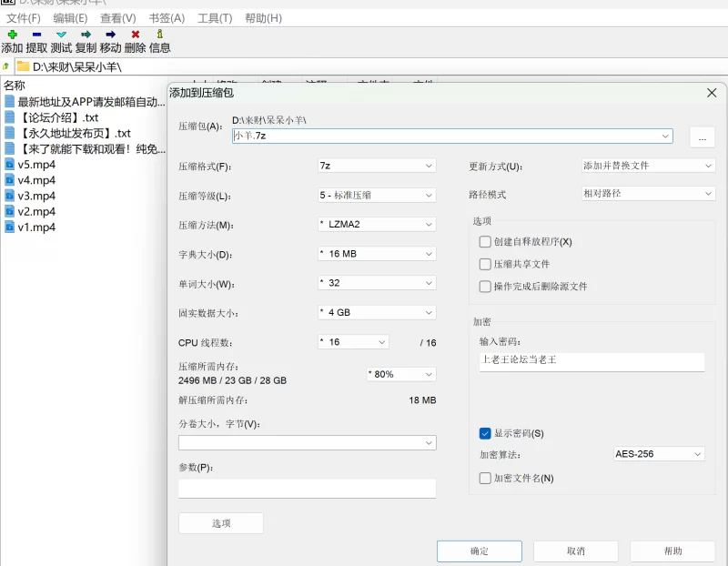Open the 单词大小 32 dropdown
Image resolution: width=728 pixels, height=566 pixels.
(377, 283)
